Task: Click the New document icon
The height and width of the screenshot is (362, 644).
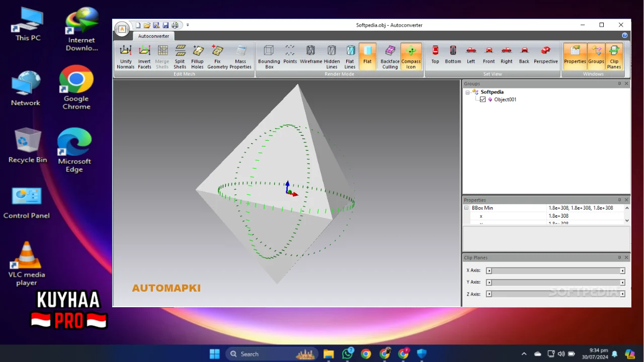Action: tap(138, 25)
